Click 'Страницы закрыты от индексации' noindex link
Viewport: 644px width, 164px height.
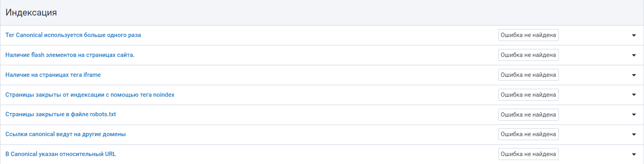(x=90, y=95)
